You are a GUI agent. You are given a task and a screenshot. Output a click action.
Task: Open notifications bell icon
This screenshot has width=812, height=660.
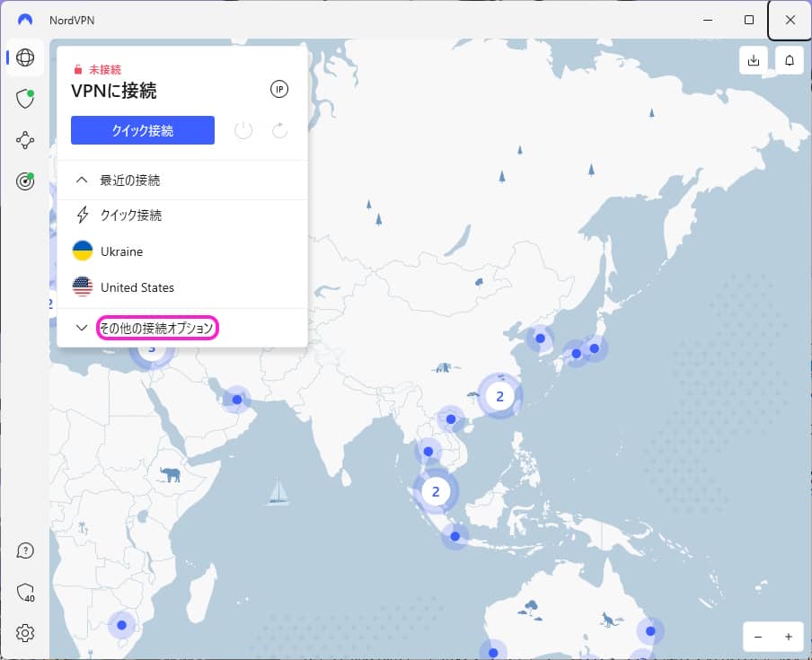pyautogui.click(x=790, y=60)
